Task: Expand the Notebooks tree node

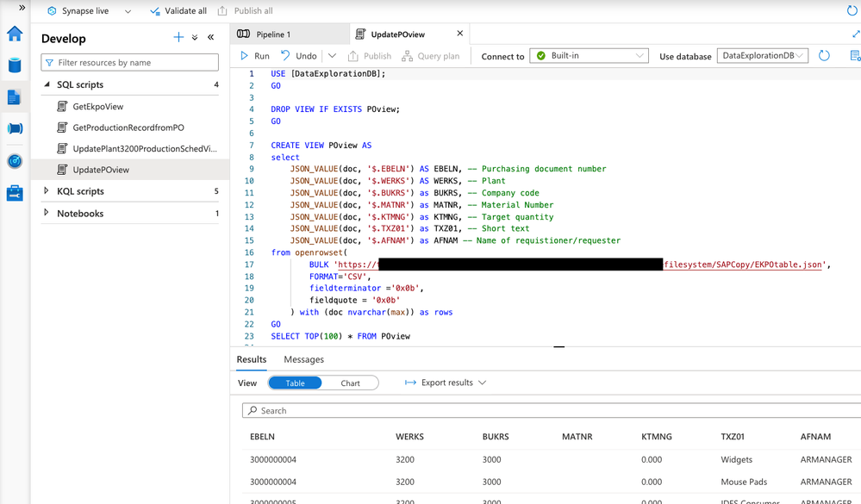Action: (47, 213)
